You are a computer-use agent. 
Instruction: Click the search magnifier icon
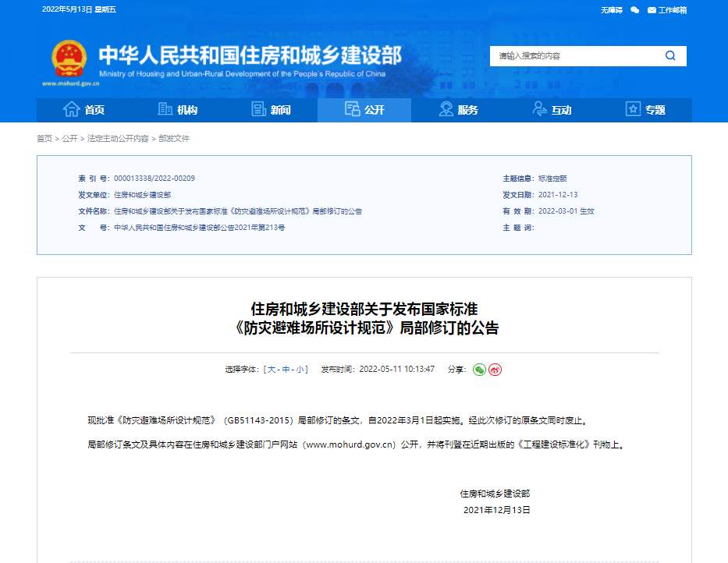(670, 56)
